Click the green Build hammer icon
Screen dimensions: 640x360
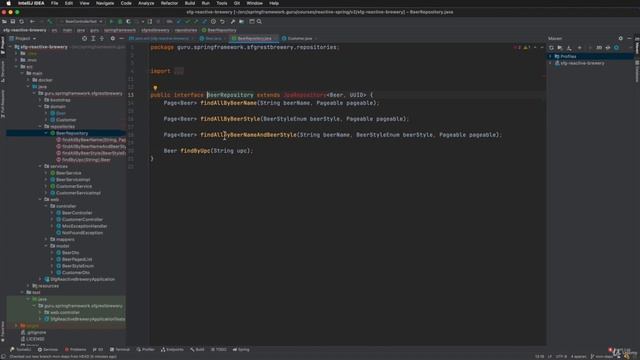(50, 21)
